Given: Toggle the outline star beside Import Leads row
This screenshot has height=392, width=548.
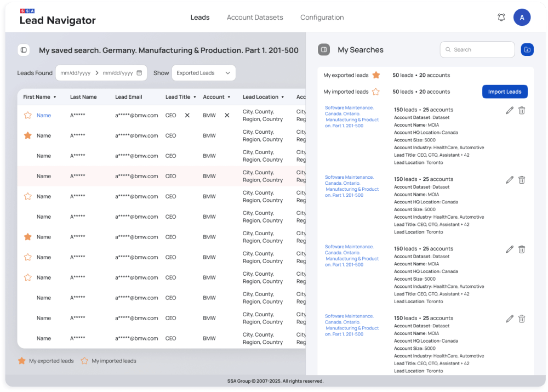Looking at the screenshot, I should pos(376,92).
